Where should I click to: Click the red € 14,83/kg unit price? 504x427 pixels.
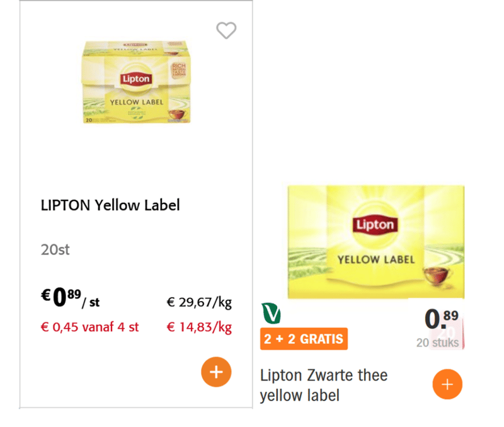point(199,327)
